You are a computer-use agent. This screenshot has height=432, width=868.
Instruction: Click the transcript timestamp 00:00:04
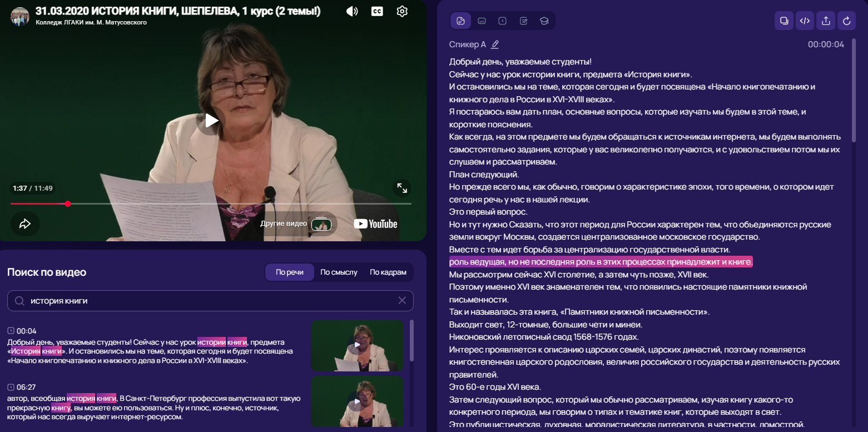[826, 44]
